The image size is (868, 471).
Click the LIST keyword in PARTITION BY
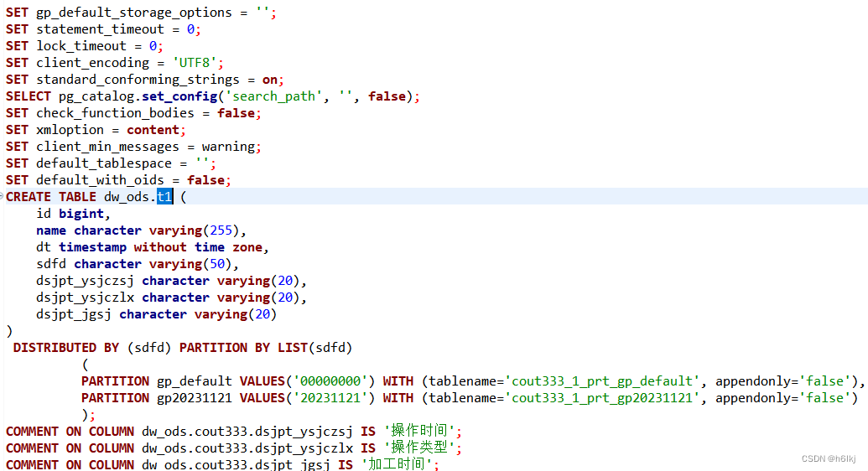(293, 348)
